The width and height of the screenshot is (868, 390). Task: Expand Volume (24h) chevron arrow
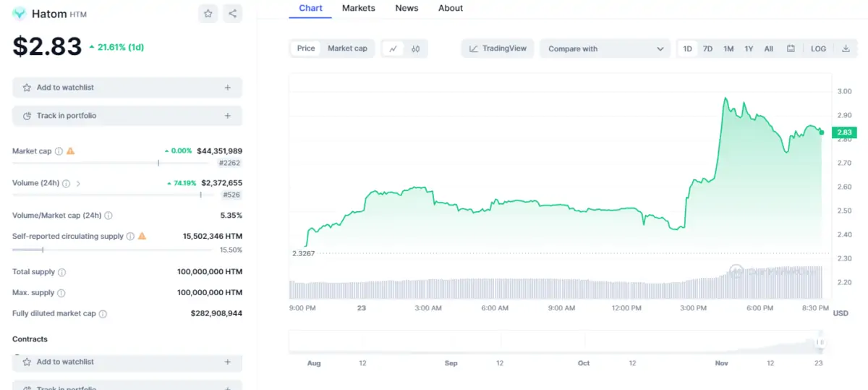[78, 184]
